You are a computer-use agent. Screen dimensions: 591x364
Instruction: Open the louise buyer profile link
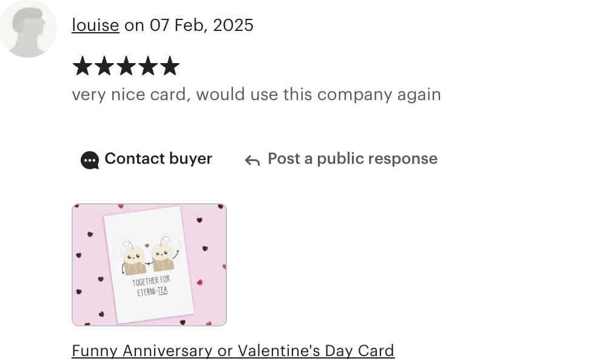point(95,25)
